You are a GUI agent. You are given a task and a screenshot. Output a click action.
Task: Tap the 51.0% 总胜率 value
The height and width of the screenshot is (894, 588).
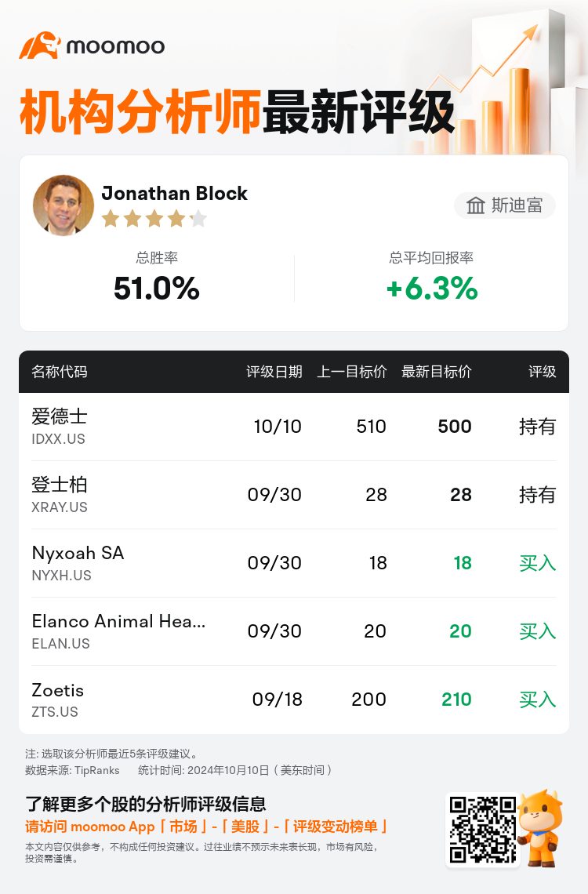(157, 288)
